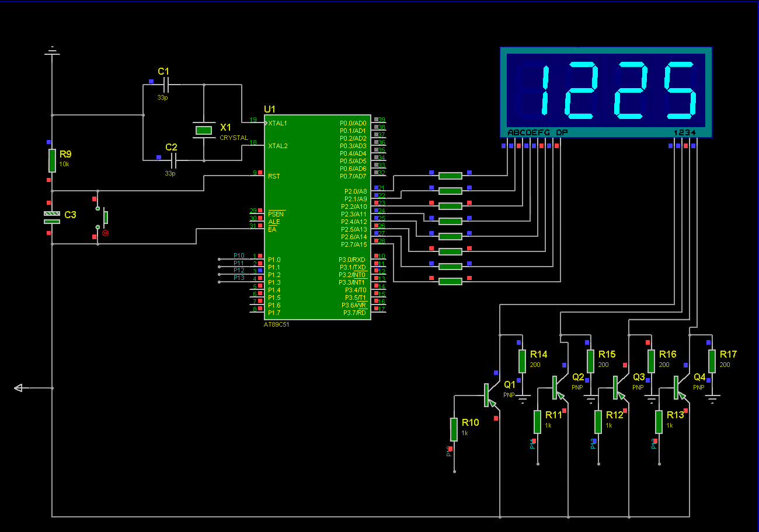Select the ground symbol above R9
The height and width of the screenshot is (532, 759).
52,51
